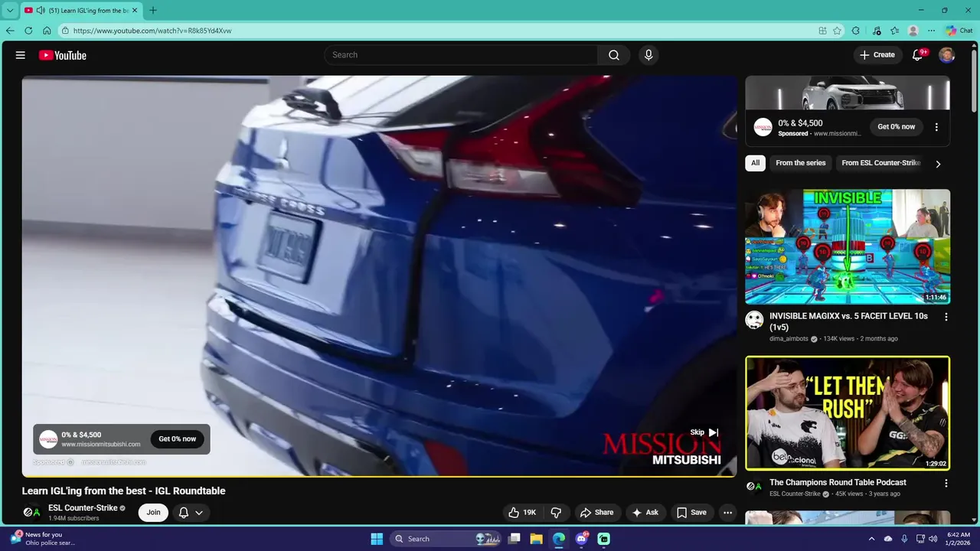Click the address bar URL

(152, 31)
